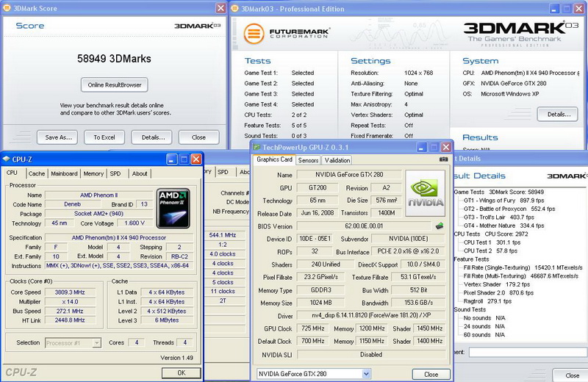Click the BIOS Version value 62.00.0E.00.01
Image resolution: width=588 pixels, height=382 pixels.
click(x=364, y=226)
